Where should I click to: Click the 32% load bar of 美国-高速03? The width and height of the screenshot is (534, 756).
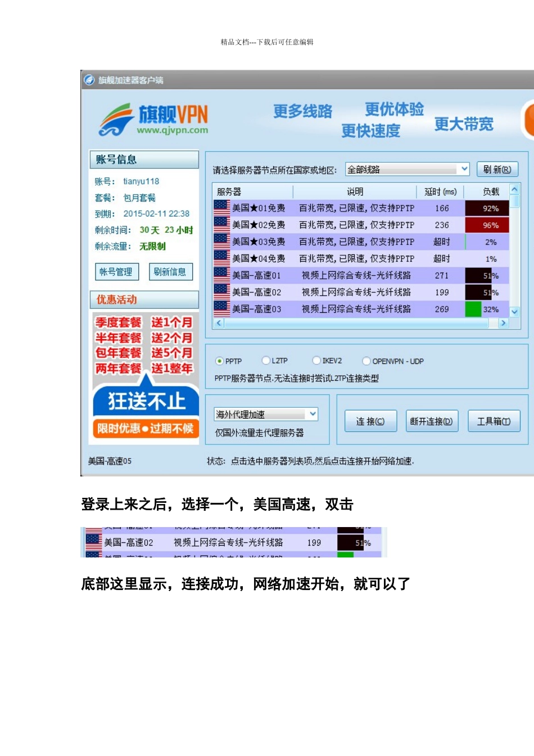tap(487, 309)
